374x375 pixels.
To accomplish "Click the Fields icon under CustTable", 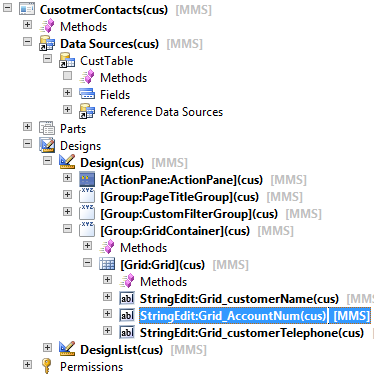I will tap(87, 94).
